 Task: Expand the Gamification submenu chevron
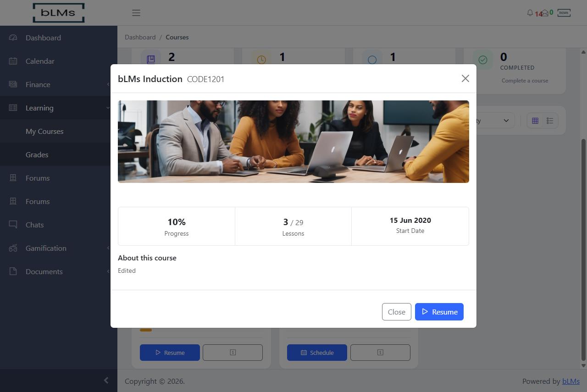click(x=108, y=248)
